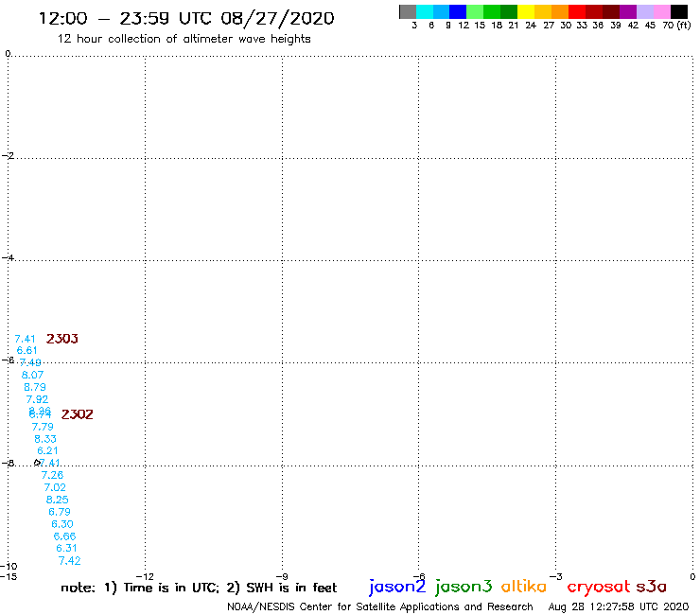The image size is (700, 615).
Task: Click the dark red time label 2303
Action: [x=62, y=339]
